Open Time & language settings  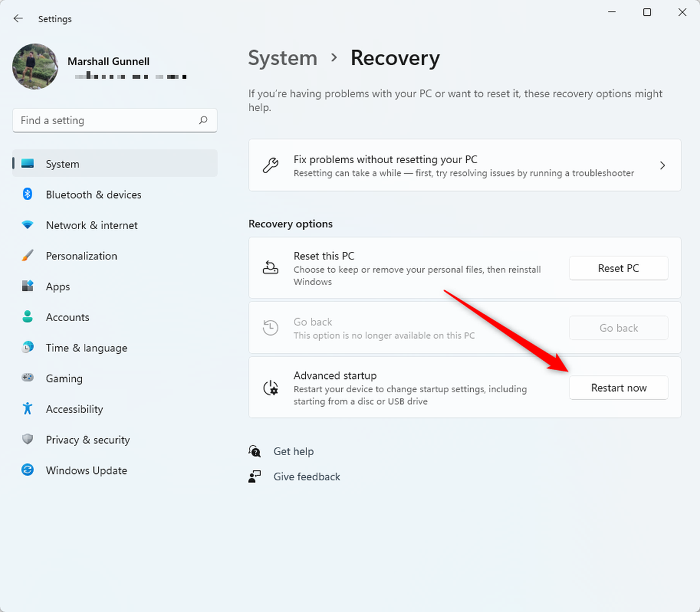click(x=115, y=347)
